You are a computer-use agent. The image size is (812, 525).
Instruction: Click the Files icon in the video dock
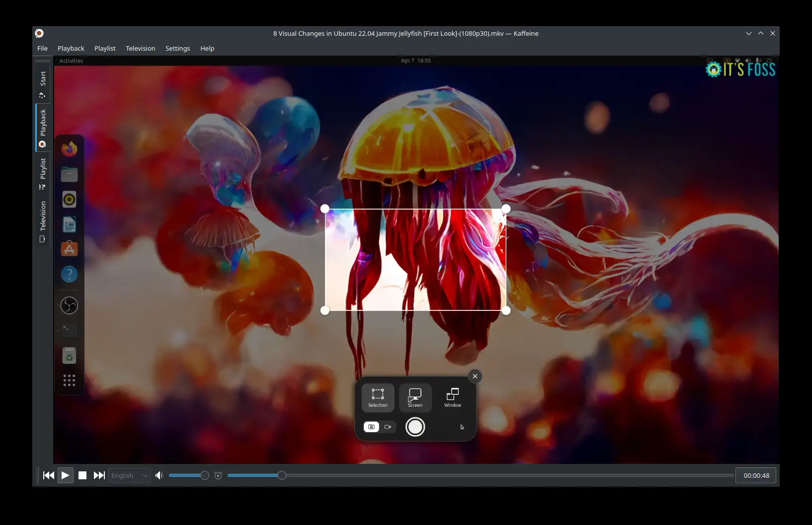point(69,174)
